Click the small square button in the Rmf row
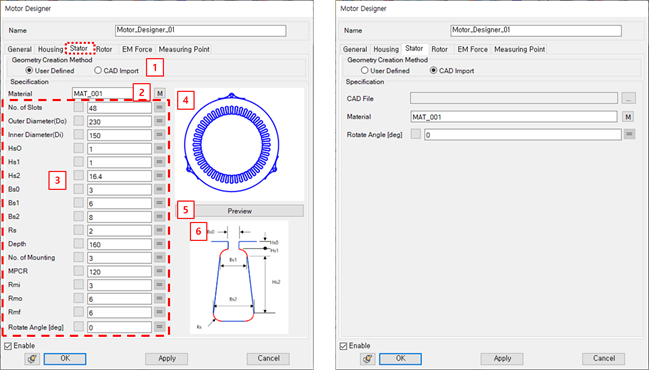Viewport: 650px width, 371px height. 78,312
